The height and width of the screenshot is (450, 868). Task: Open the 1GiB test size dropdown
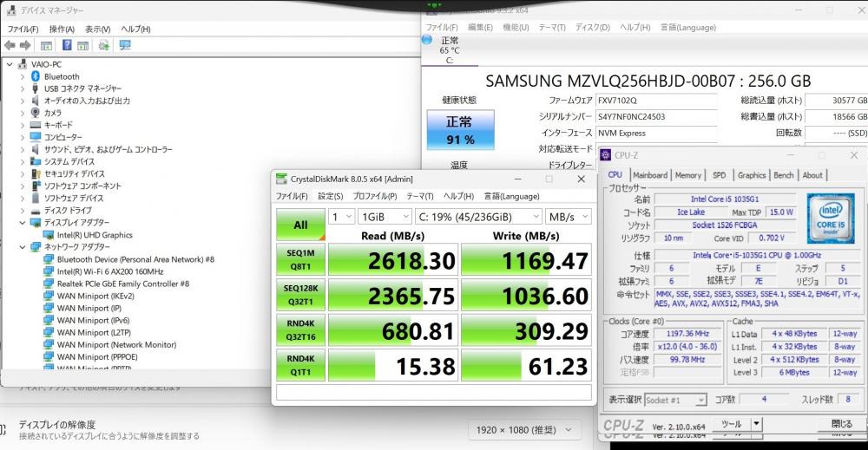click(385, 217)
